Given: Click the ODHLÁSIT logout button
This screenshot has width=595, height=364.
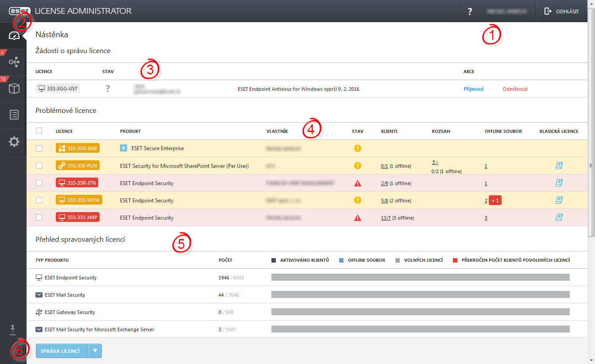Looking at the screenshot, I should pyautogui.click(x=562, y=11).
